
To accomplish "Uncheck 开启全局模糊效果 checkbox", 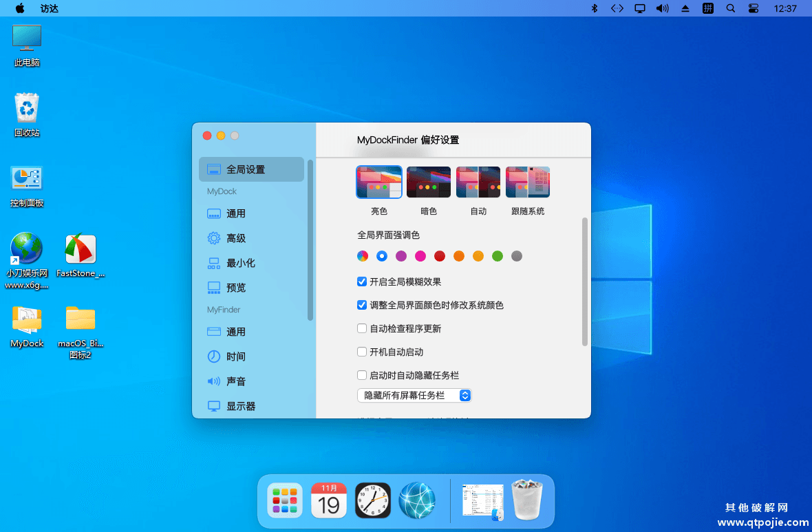I will click(362, 281).
